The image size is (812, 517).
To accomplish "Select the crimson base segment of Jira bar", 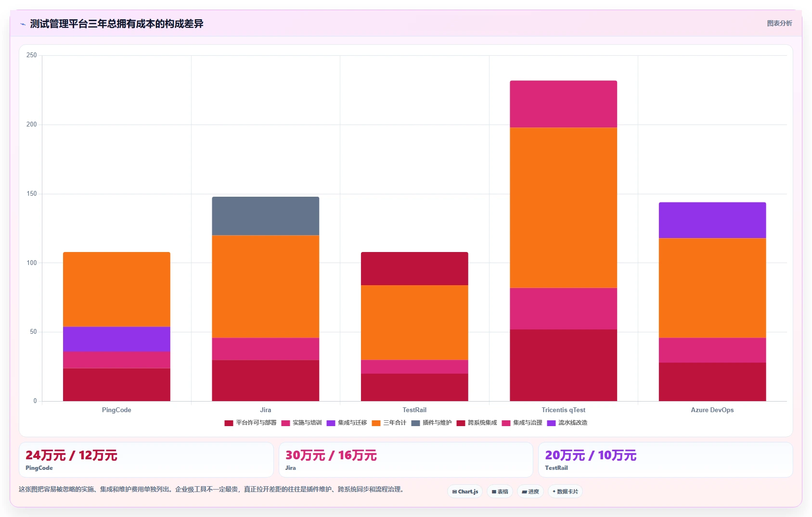I will (265, 380).
